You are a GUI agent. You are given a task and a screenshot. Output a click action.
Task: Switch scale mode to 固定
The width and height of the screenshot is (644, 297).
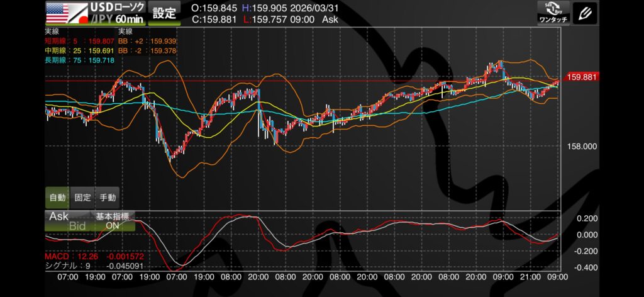tap(82, 197)
